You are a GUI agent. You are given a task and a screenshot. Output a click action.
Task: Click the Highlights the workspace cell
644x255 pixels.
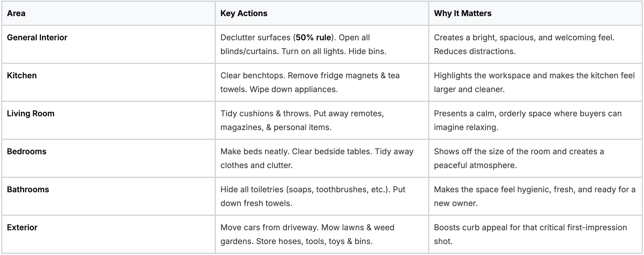536,82
